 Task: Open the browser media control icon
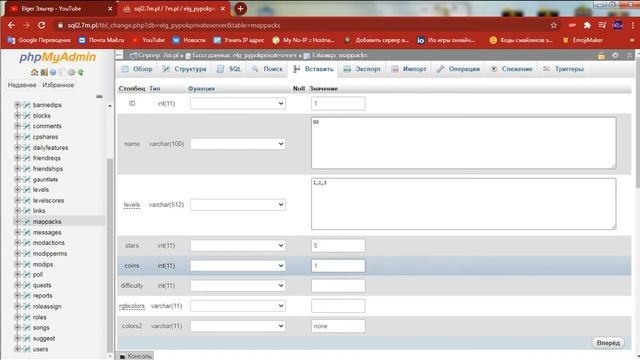(602, 25)
